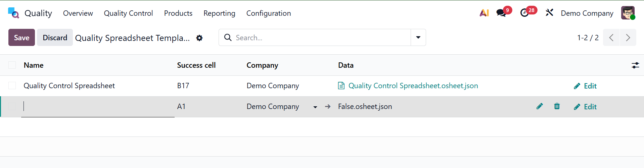The height and width of the screenshot is (168, 644).
Task: Toggle the select-all header checkbox
Action: point(12,65)
